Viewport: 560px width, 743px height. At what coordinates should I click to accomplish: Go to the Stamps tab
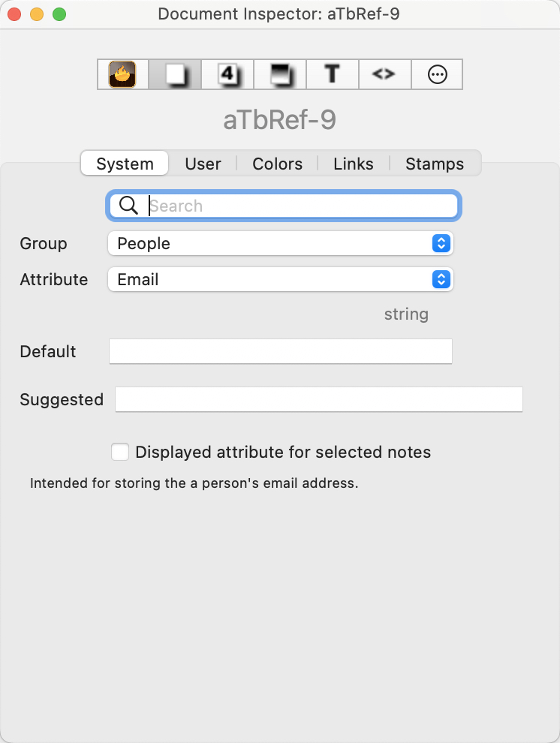(435, 164)
